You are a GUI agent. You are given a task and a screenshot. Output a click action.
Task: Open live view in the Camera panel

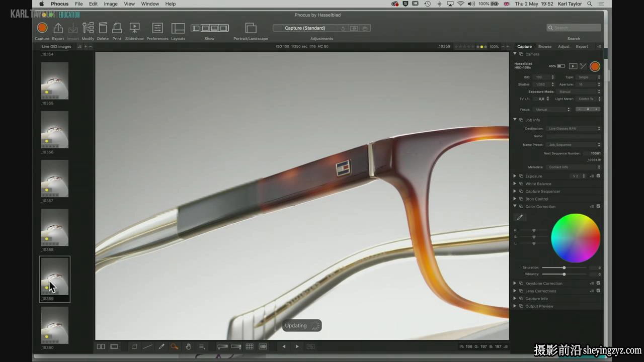(x=573, y=66)
